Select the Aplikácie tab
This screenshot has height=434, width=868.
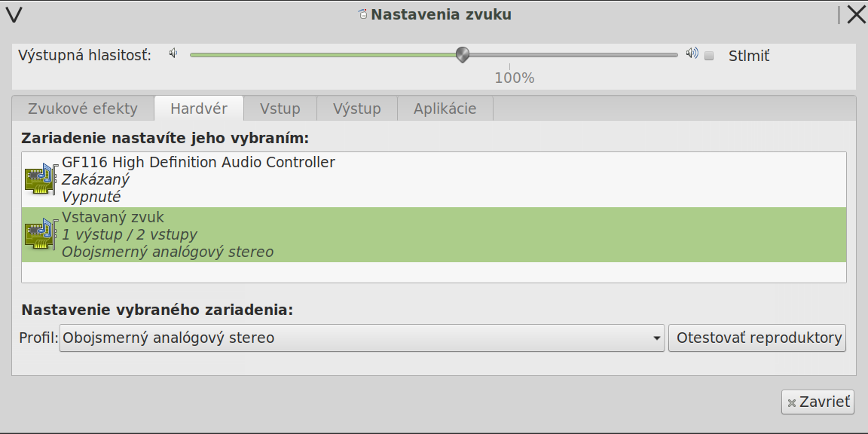tap(445, 108)
